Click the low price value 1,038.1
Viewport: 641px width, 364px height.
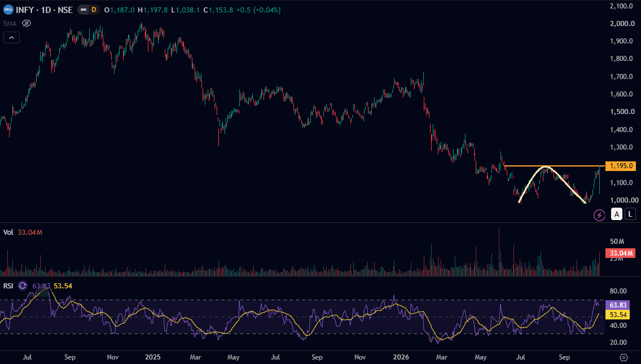pos(188,10)
